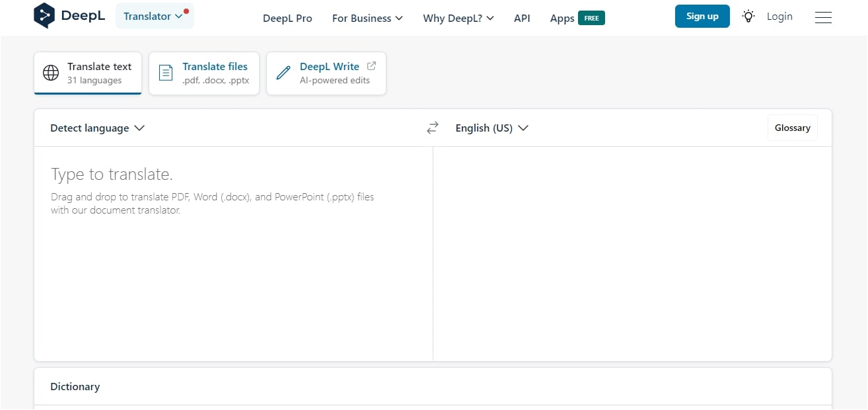The height and width of the screenshot is (410, 868).
Task: Click the FREE badge next to Apps
Action: pyautogui.click(x=591, y=18)
